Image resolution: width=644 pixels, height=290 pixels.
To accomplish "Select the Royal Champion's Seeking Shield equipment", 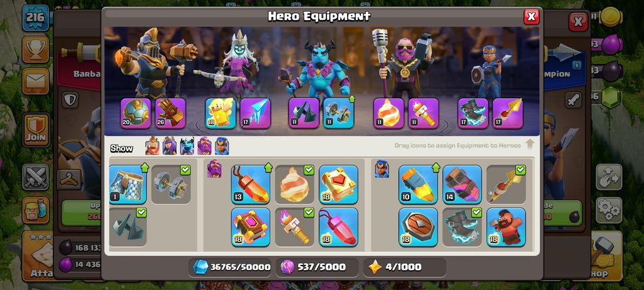I will 418,227.
